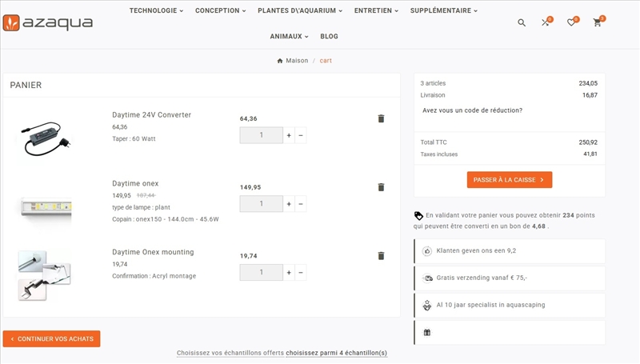Decrease quantity of Daytime onex
640x364 pixels.
[301, 204]
